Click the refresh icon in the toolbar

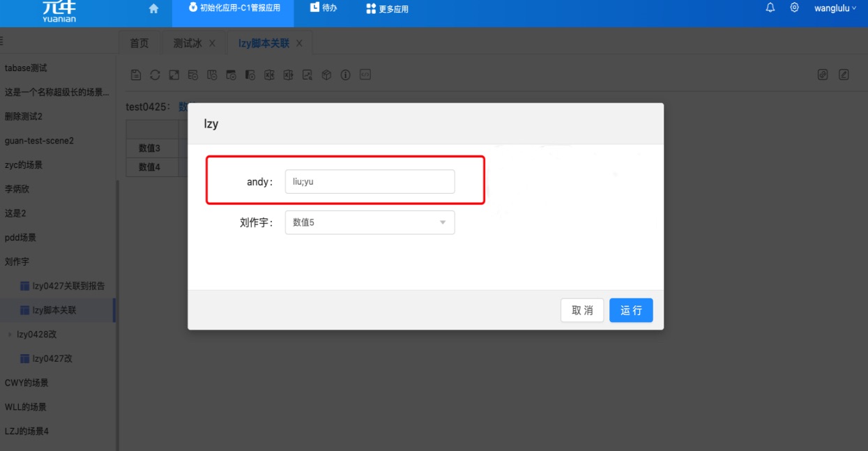click(155, 75)
